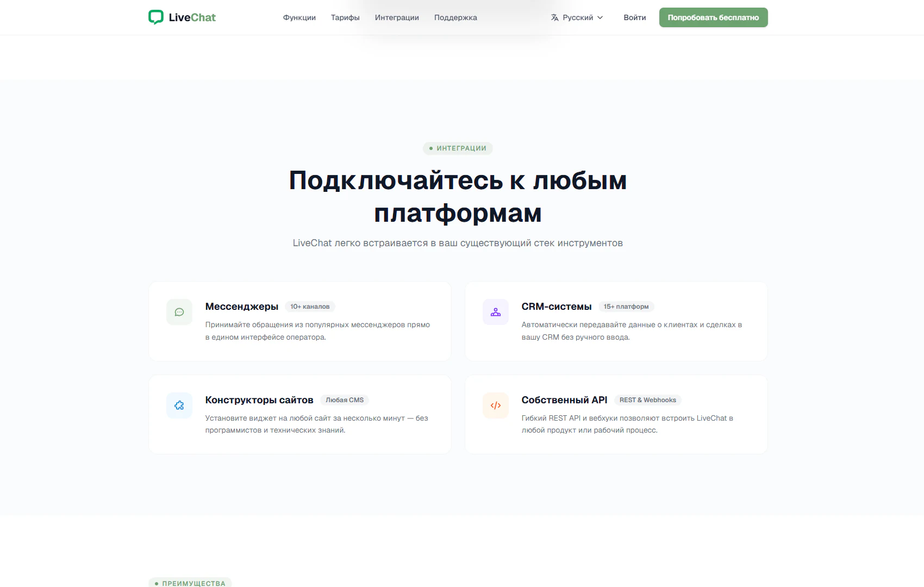This screenshot has height=587, width=924.
Task: Go to the Тарифы nav link
Action: pyautogui.click(x=345, y=17)
